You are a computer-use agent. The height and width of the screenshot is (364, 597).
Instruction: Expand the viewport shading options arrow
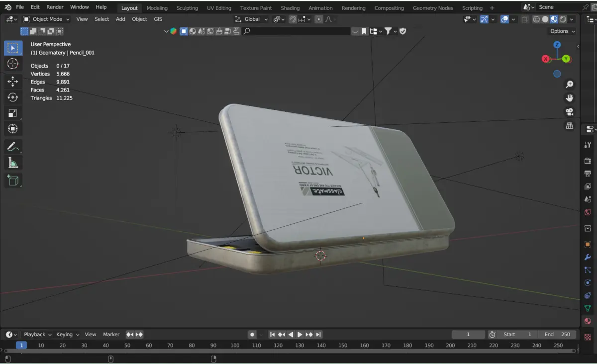point(571,19)
